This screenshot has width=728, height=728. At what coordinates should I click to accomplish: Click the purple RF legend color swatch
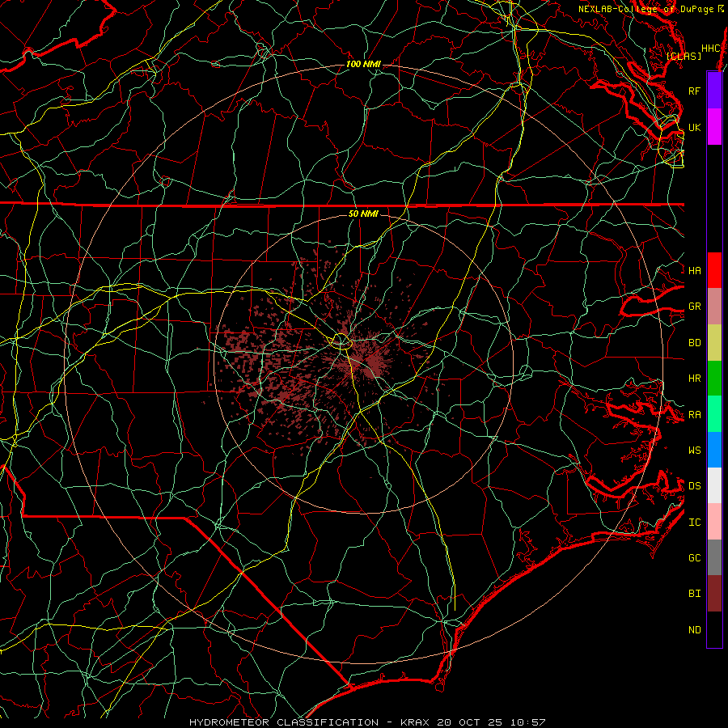[714, 91]
